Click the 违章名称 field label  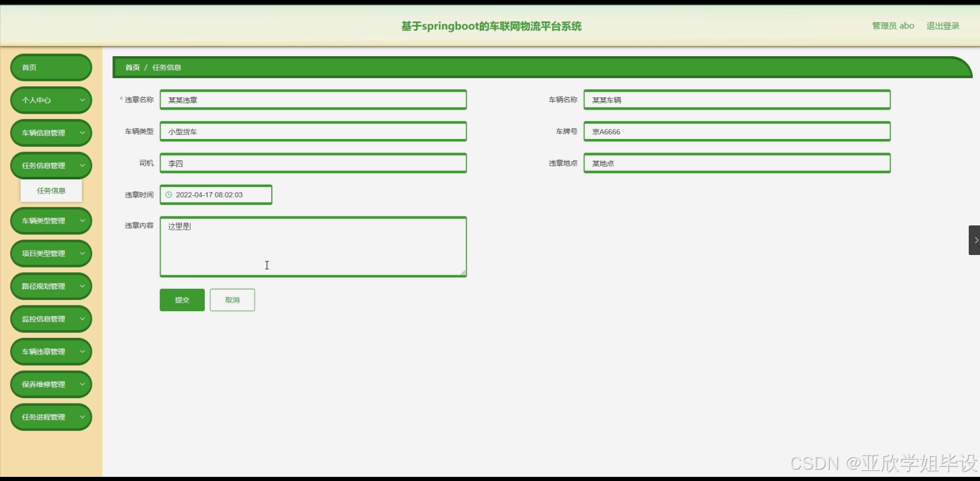[x=139, y=99]
